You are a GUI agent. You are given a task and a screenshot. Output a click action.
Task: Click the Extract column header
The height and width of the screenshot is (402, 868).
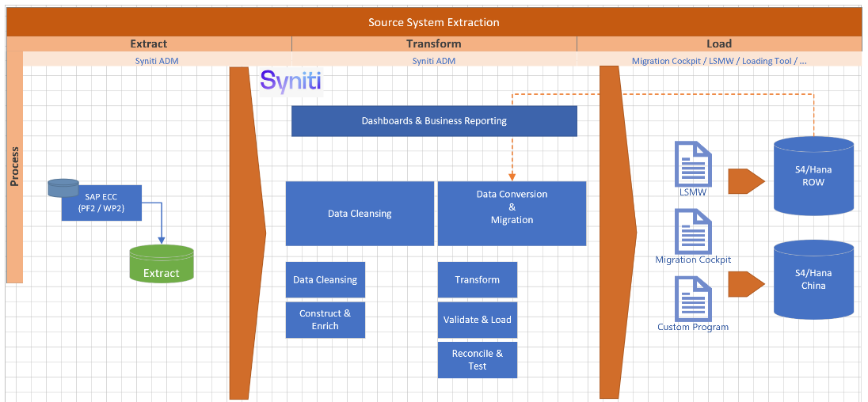pyautogui.click(x=149, y=44)
